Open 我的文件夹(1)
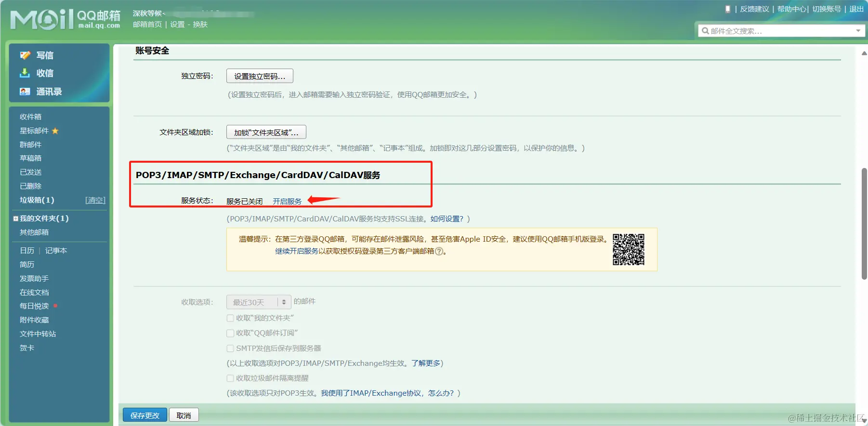 tap(44, 219)
